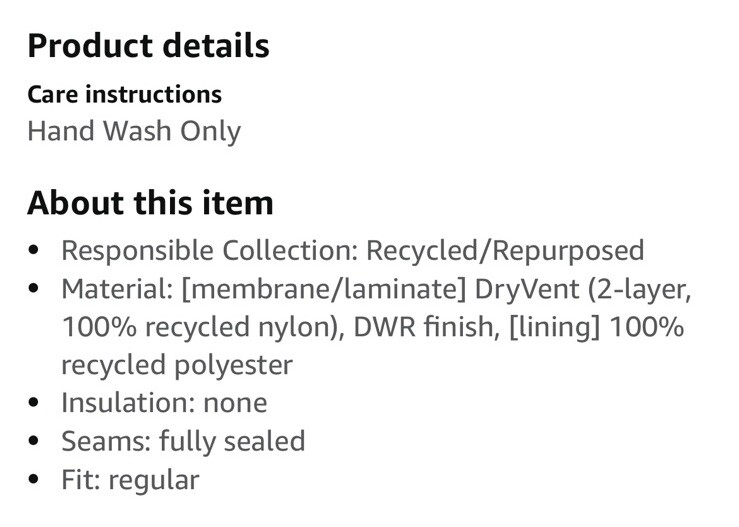
Task: Select the Insulation: none line
Action: pos(164,403)
